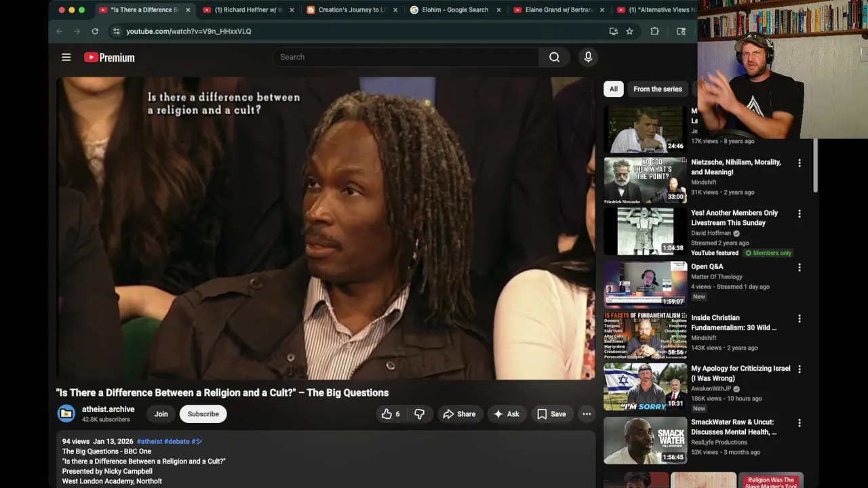The image size is (868, 488).
Task: Open David Hoffman channel name
Action: (x=711, y=233)
